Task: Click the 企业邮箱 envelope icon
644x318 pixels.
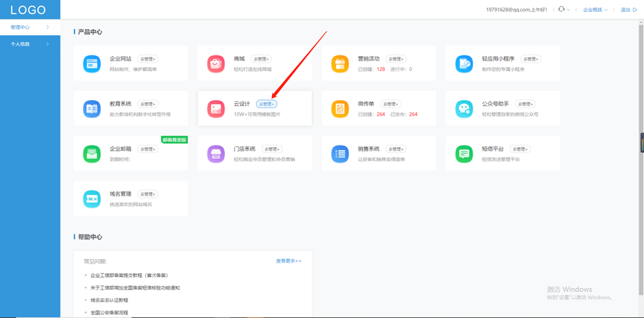Action: click(92, 154)
